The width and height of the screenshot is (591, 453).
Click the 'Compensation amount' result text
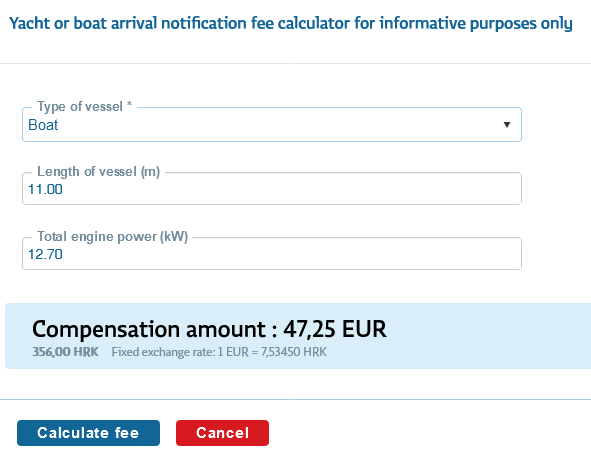tap(149, 329)
